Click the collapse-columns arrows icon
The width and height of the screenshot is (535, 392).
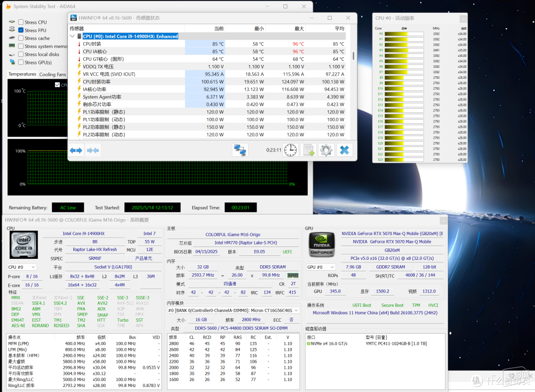[93, 150]
